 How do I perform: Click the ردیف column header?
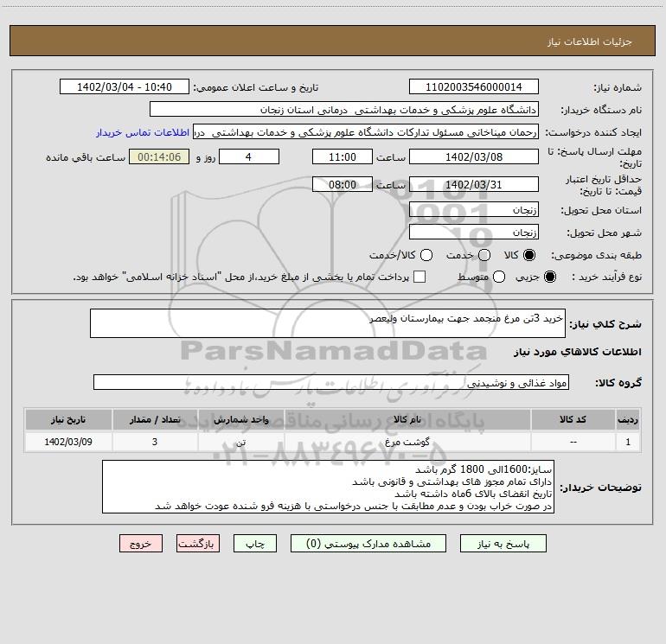[628, 419]
